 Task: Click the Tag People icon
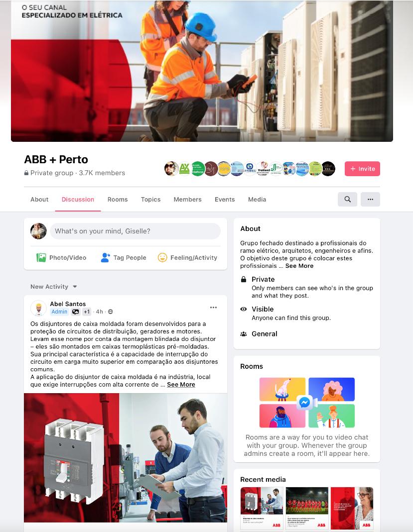tap(105, 257)
